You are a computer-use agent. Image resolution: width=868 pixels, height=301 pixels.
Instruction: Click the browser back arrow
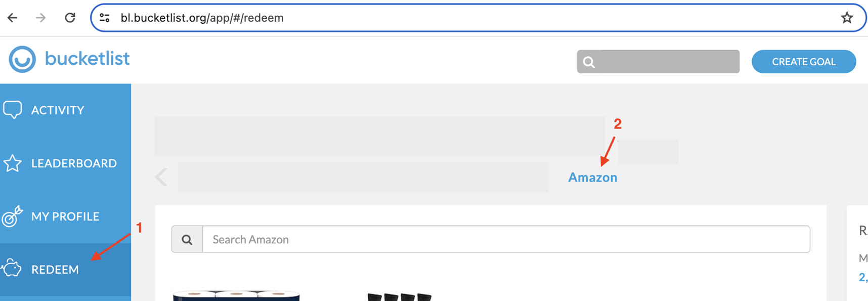[12, 17]
